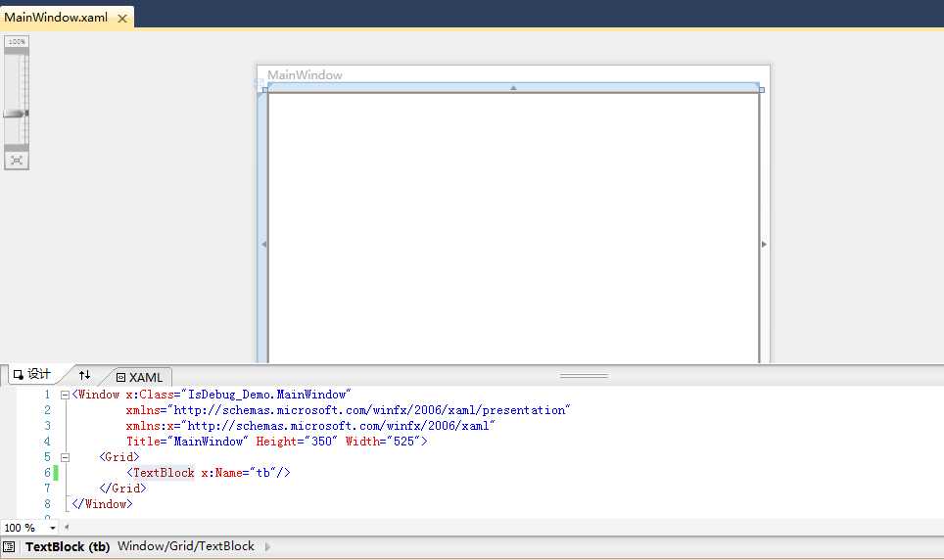Click the 100% zoom label above slider

tap(17, 41)
